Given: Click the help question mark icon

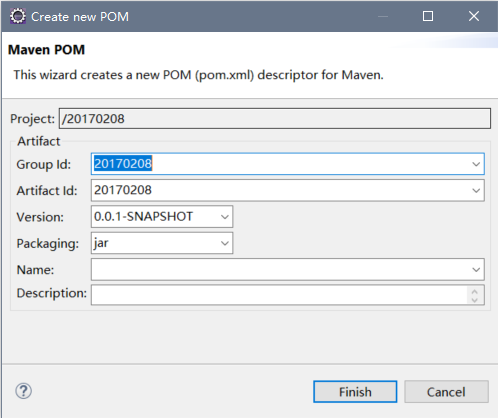Looking at the screenshot, I should click(x=24, y=391).
